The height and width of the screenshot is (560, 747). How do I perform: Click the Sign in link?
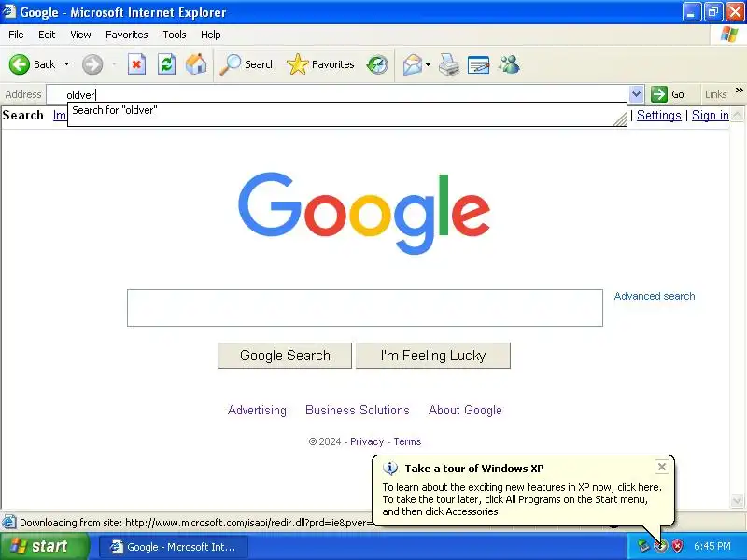click(x=711, y=115)
